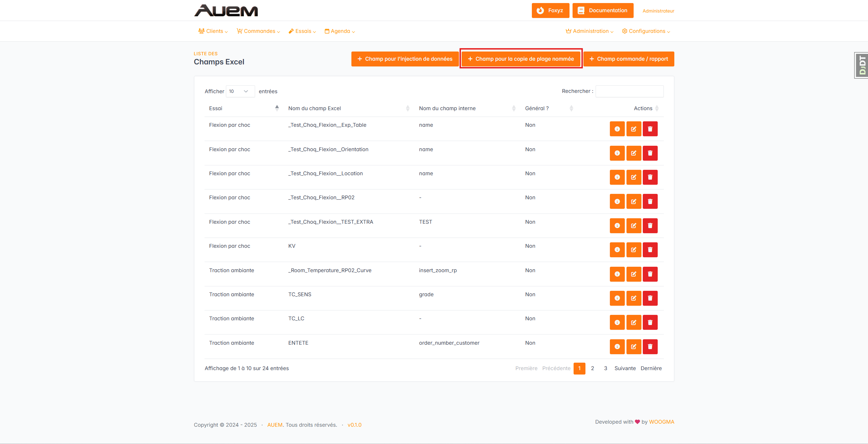Click edit icon for _Room_Temperature_RP02_Curve
The width and height of the screenshot is (868, 444).
coord(633,274)
